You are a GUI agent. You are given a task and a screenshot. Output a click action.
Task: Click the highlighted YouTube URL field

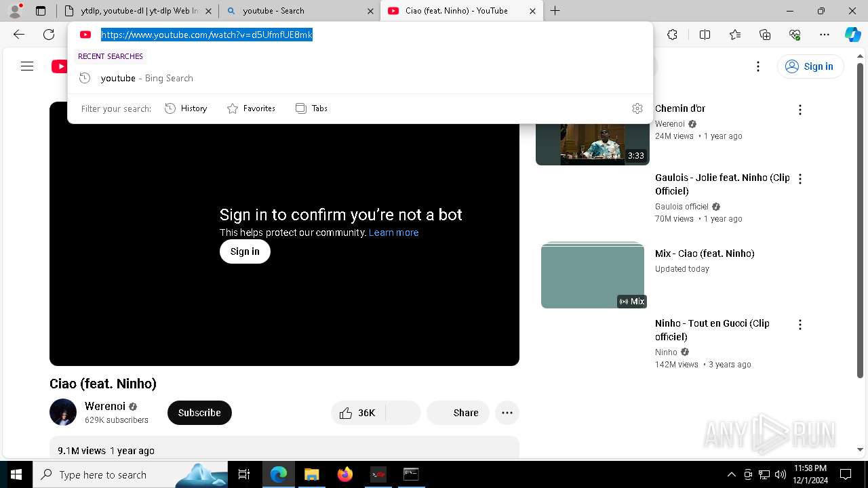207,35
